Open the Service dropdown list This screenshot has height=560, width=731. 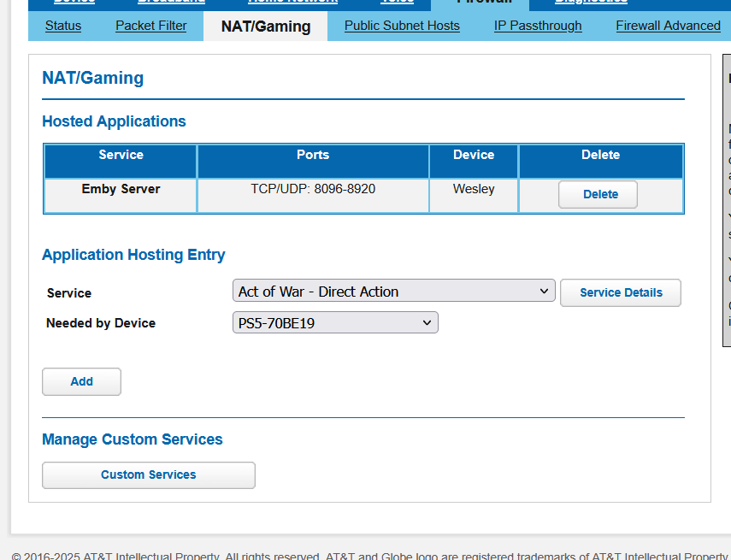(x=394, y=291)
